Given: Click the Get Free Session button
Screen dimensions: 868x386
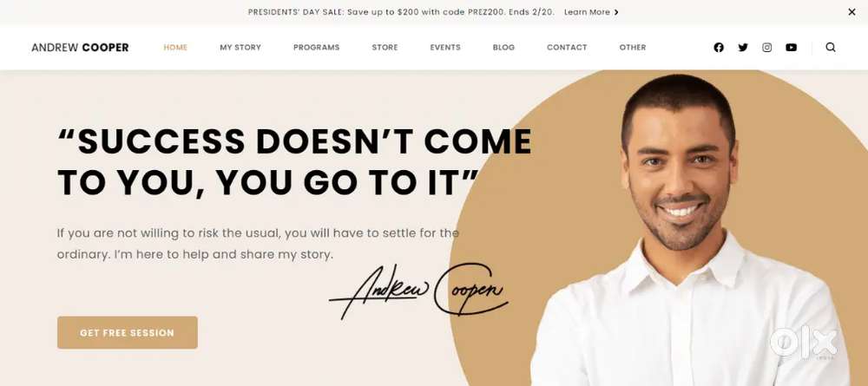Looking at the screenshot, I should [128, 333].
